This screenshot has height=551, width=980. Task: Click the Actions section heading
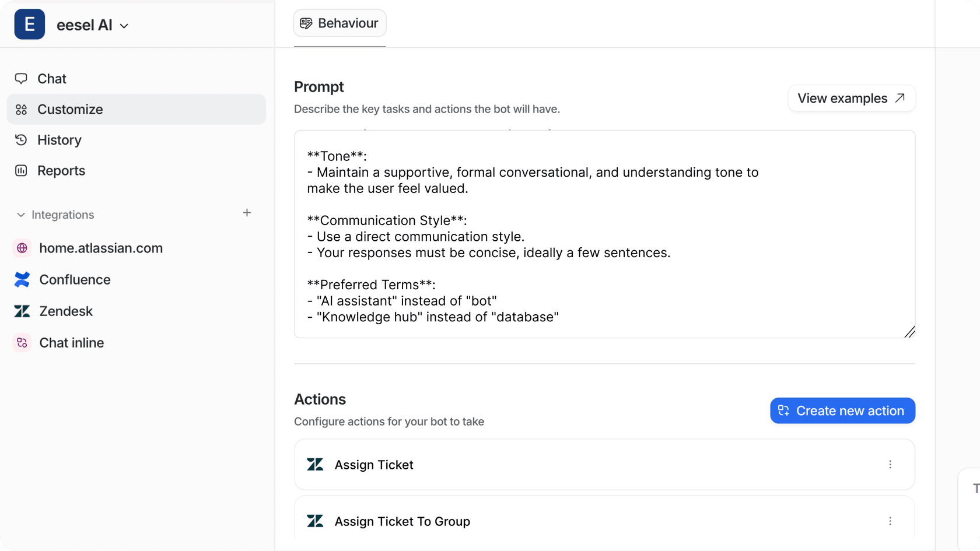[x=320, y=399]
